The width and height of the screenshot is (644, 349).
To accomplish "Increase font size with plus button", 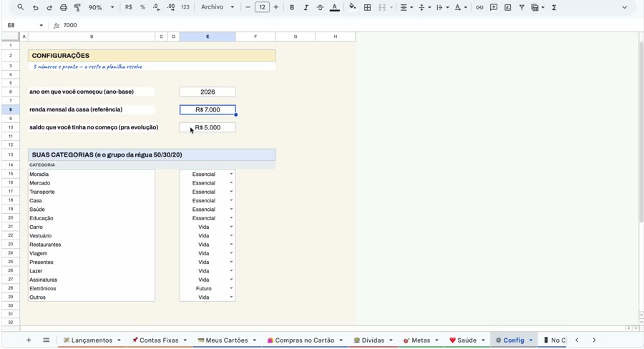I will click(276, 7).
